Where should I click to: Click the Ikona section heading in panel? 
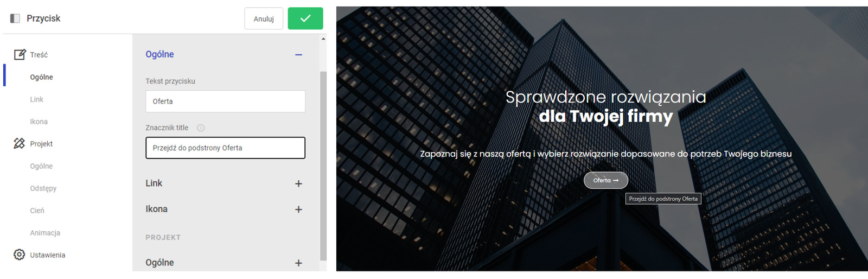pyautogui.click(x=156, y=209)
